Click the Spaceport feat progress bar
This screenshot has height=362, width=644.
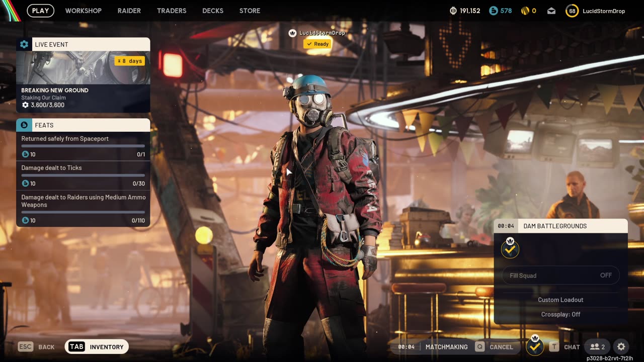(x=83, y=146)
